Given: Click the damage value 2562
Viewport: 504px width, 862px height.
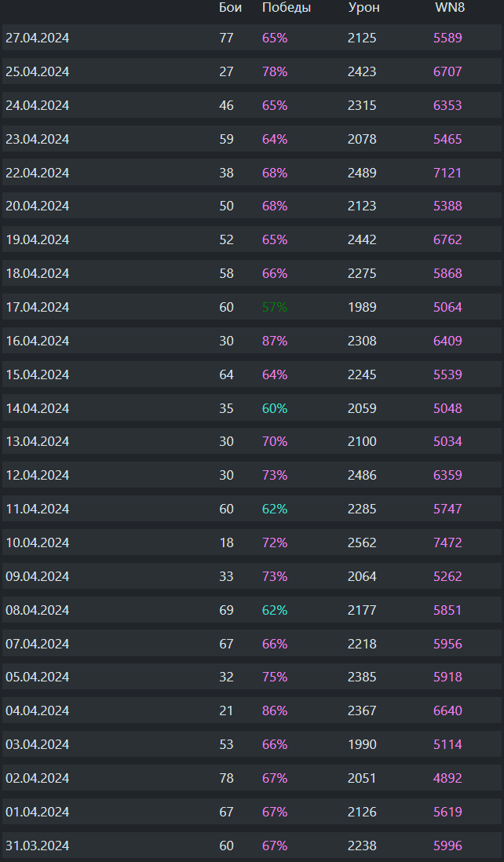Looking at the screenshot, I should coord(362,542).
